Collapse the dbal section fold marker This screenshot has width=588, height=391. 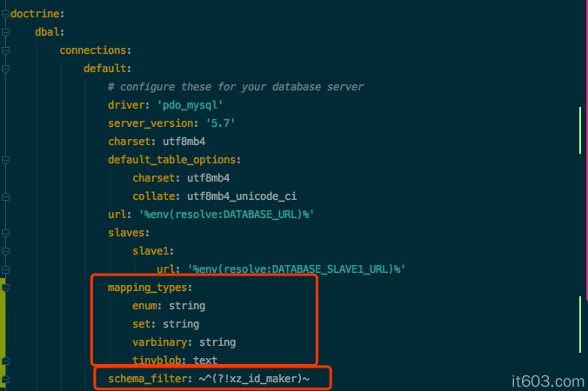tap(4, 31)
